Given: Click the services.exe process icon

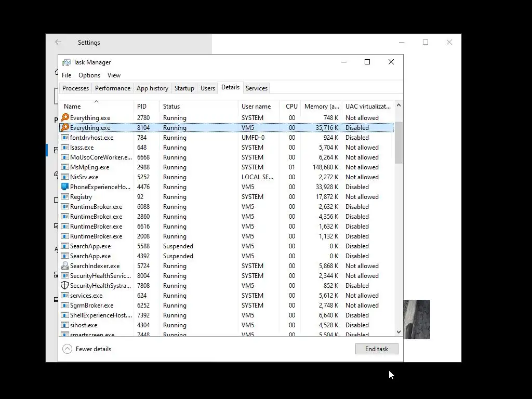Looking at the screenshot, I should 65,295.
